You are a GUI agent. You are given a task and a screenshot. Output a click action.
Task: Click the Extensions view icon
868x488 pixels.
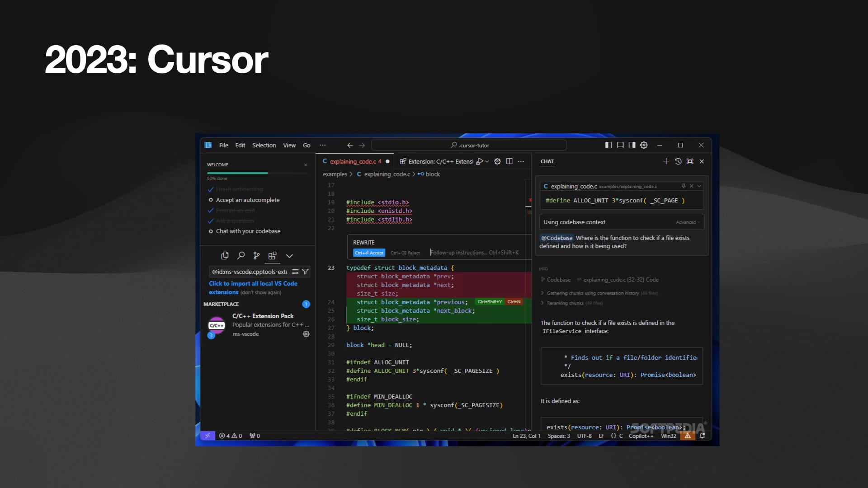coord(272,256)
